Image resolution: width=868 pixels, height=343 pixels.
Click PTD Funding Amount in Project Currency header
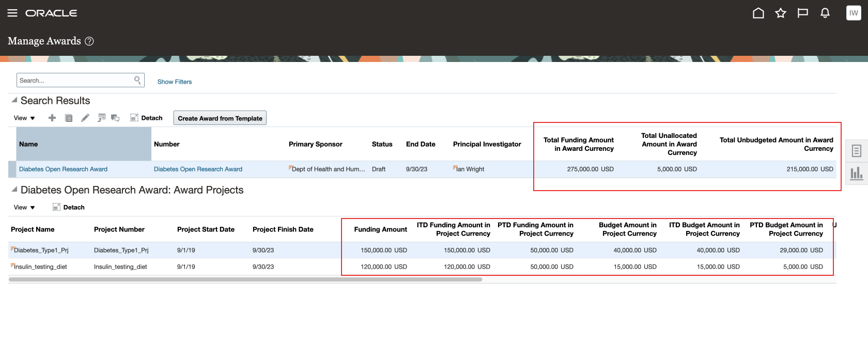536,229
